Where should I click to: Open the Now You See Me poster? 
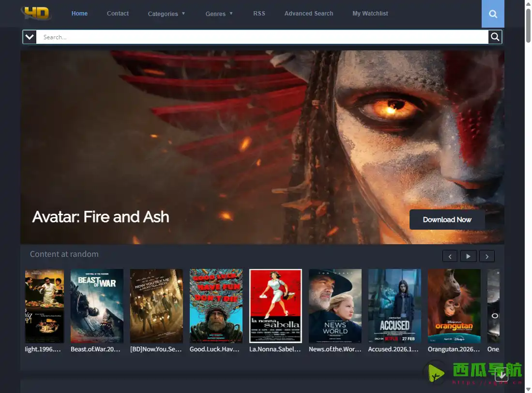[156, 306]
